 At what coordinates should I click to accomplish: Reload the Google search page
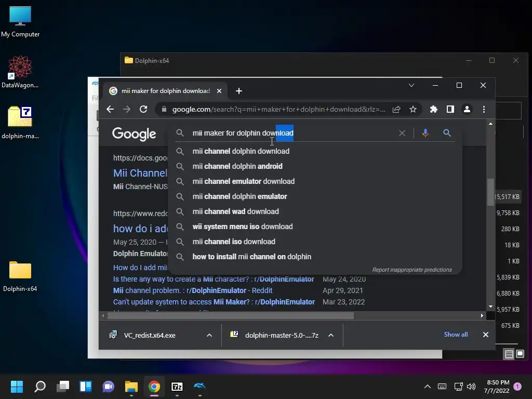pyautogui.click(x=143, y=109)
